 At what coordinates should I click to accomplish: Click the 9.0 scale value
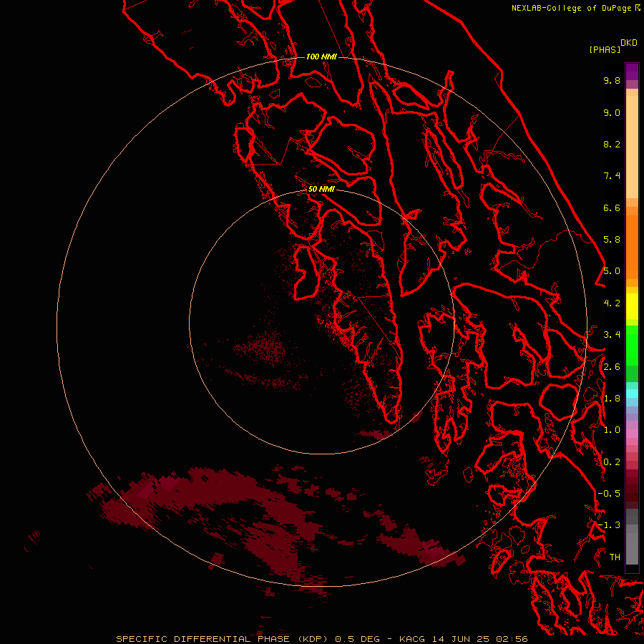612,112
